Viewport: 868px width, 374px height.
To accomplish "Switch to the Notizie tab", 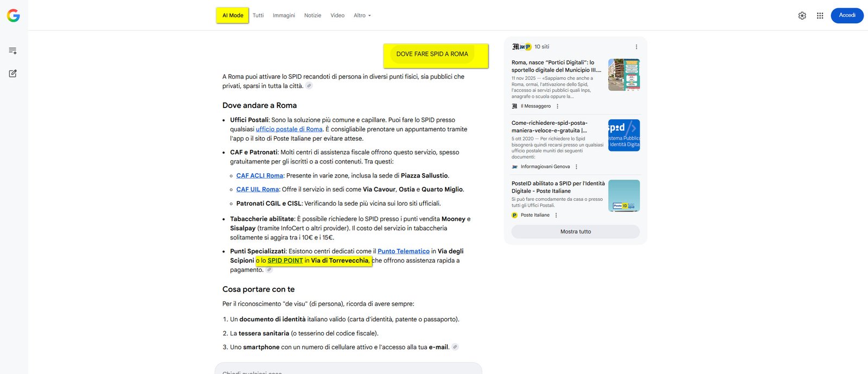I will coord(312,15).
